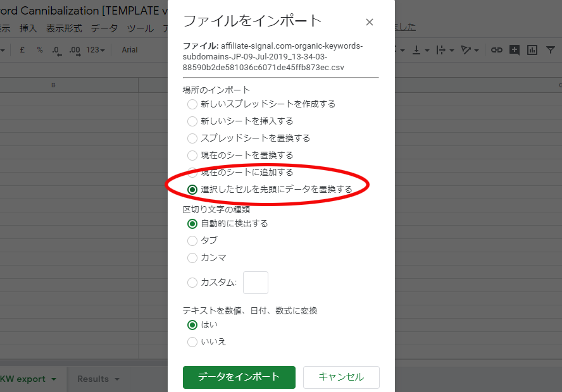The image size is (562, 392).
Task: Increase decimal places icon
Action: [x=75, y=50]
